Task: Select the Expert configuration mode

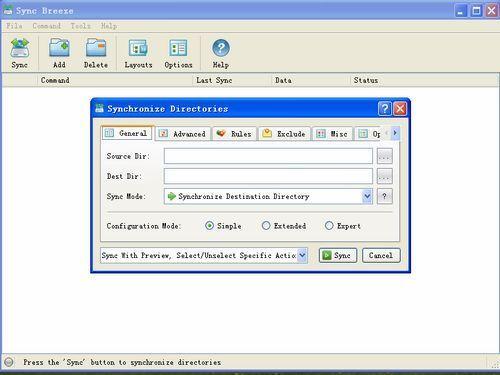Action: [329, 226]
